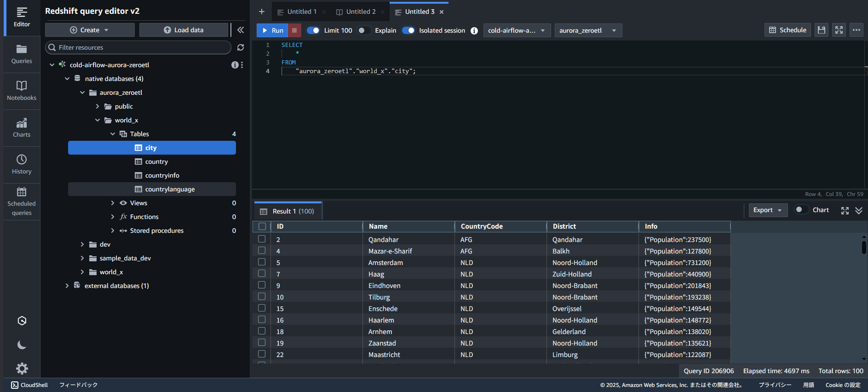Open the settings gear icon

[22, 369]
